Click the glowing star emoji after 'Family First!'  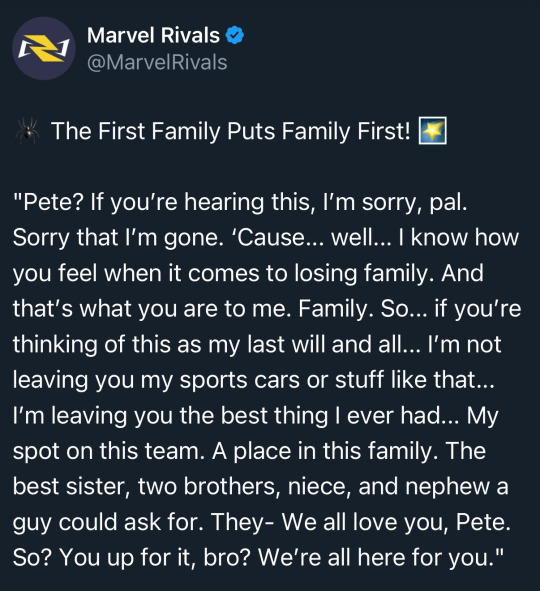(x=433, y=130)
